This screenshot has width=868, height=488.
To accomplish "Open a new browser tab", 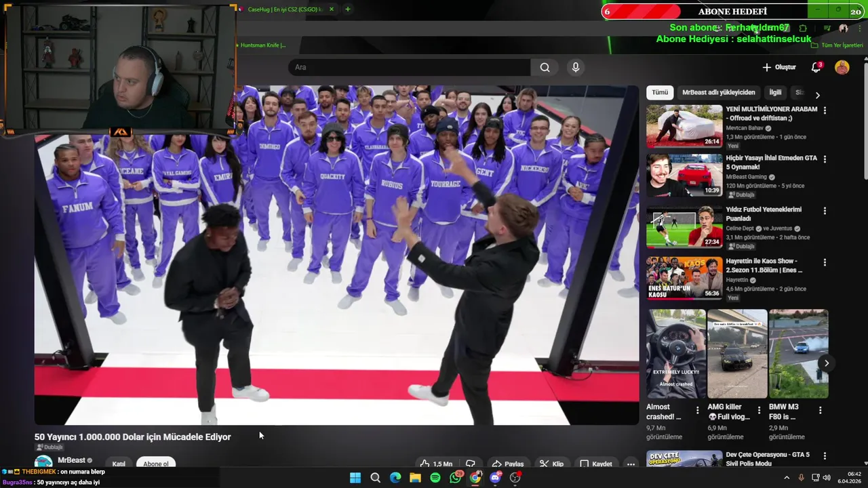I will tap(347, 9).
